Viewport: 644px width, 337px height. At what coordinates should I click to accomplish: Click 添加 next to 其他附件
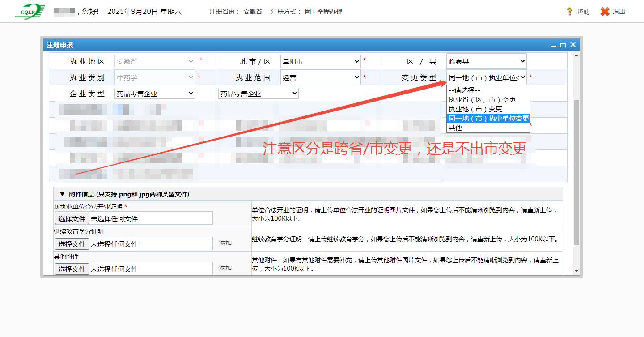point(225,268)
